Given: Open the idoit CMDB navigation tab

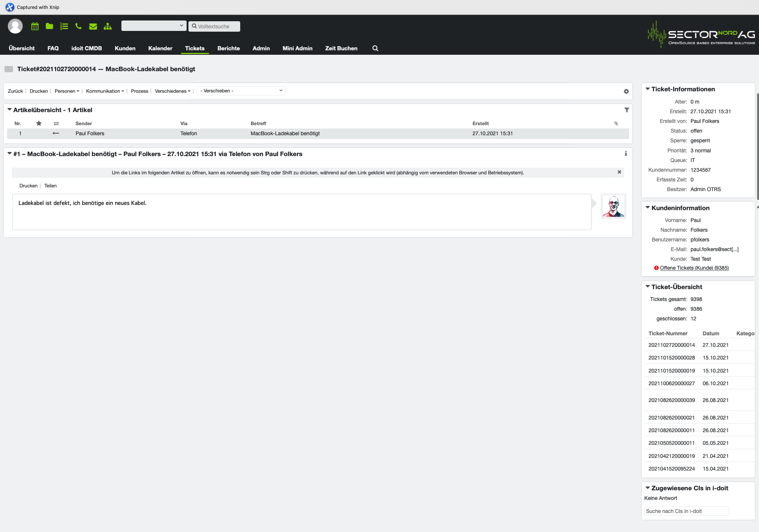Looking at the screenshot, I should click(87, 48).
